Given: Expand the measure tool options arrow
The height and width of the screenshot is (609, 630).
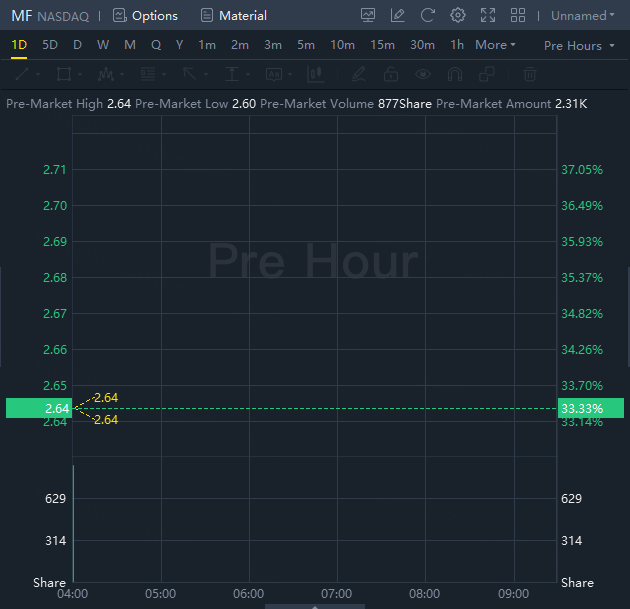Looking at the screenshot, I should (x=248, y=74).
